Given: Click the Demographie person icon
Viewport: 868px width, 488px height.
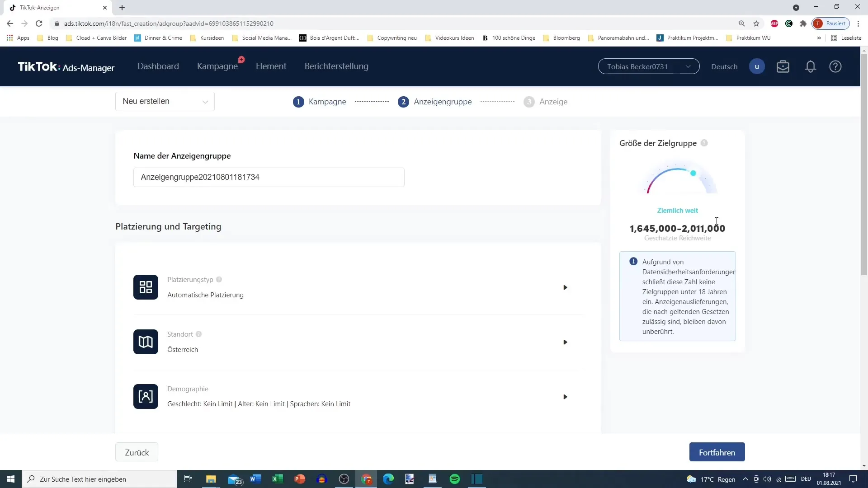Looking at the screenshot, I should click(x=146, y=397).
